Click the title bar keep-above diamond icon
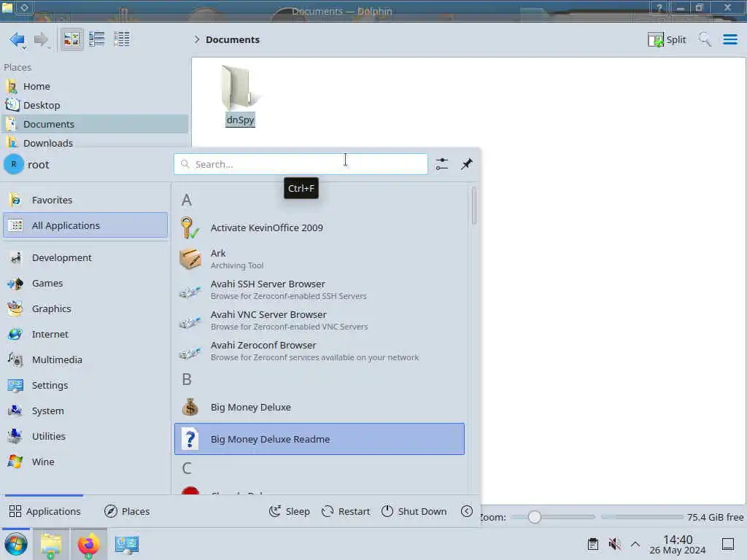 tap(25, 7)
